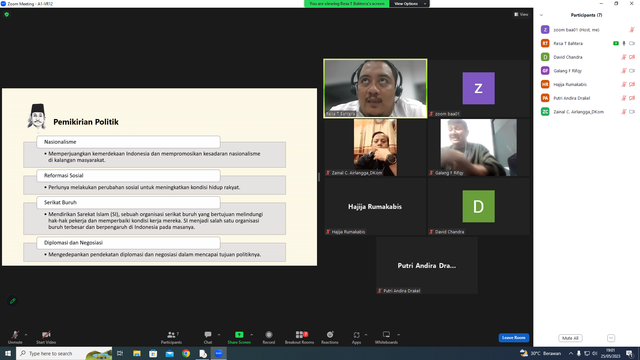Toggle camera icon for Galang F Rifqy
640x360 pixels.
[632, 71]
